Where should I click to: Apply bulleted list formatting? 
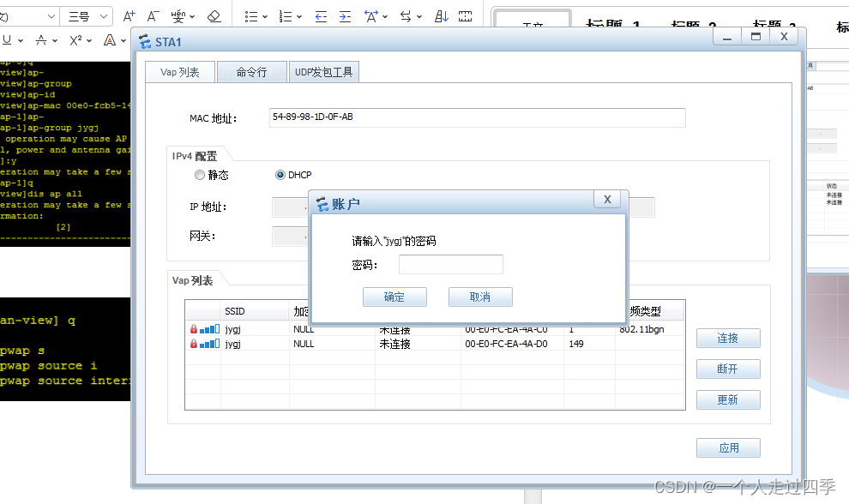[x=250, y=17]
